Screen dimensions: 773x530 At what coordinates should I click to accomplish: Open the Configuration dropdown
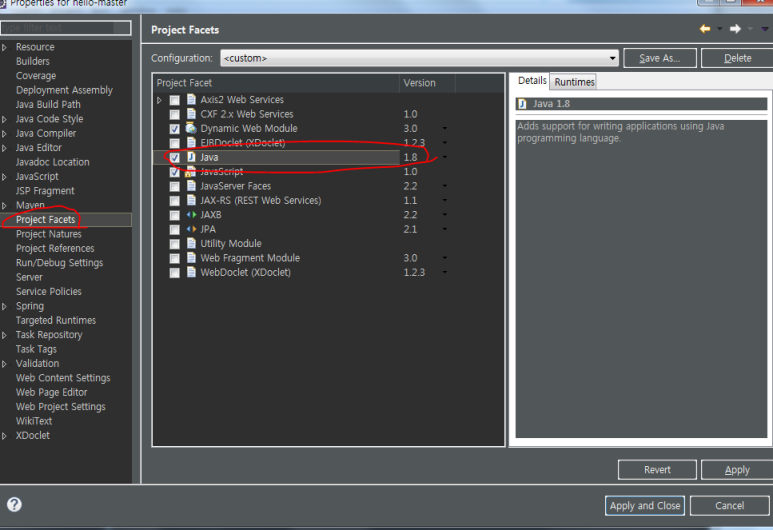(x=613, y=58)
